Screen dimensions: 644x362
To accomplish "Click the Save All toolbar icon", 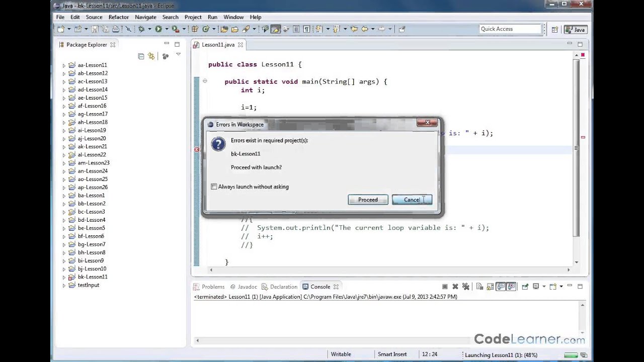I will tap(105, 29).
